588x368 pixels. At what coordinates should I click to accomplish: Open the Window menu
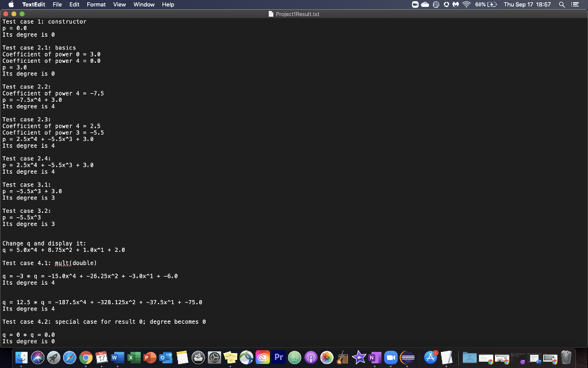[x=144, y=5]
